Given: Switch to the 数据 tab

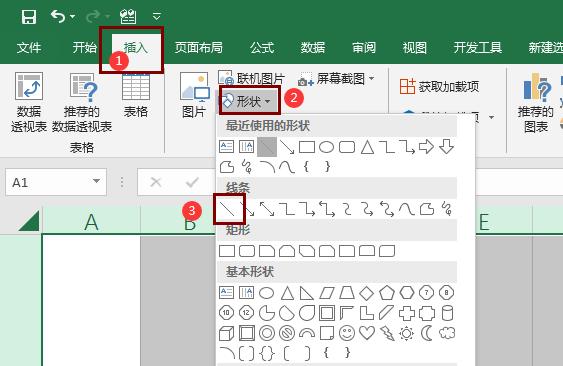Looking at the screenshot, I should click(313, 47).
